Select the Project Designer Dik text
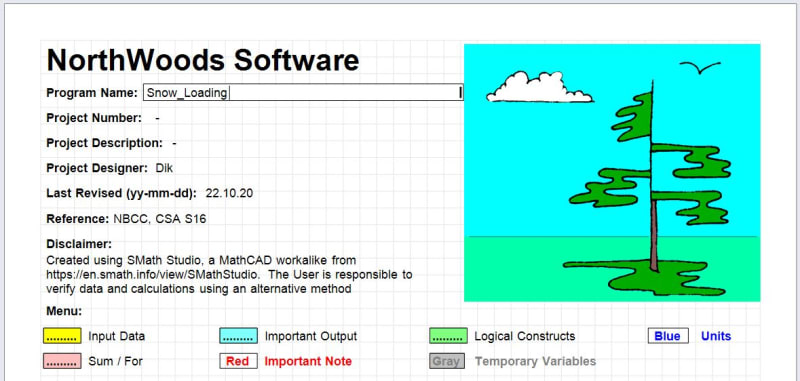The image size is (800, 381). [110, 168]
